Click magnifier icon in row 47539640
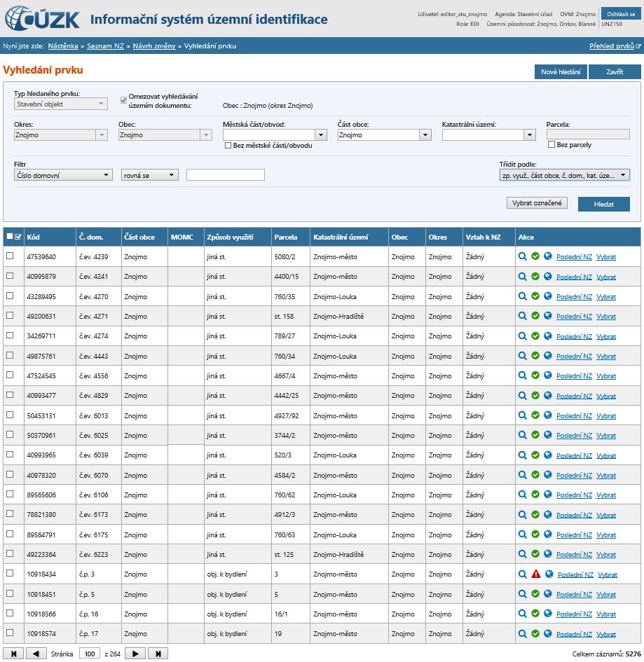Viewport: 644px width, 662px height. [x=522, y=256]
